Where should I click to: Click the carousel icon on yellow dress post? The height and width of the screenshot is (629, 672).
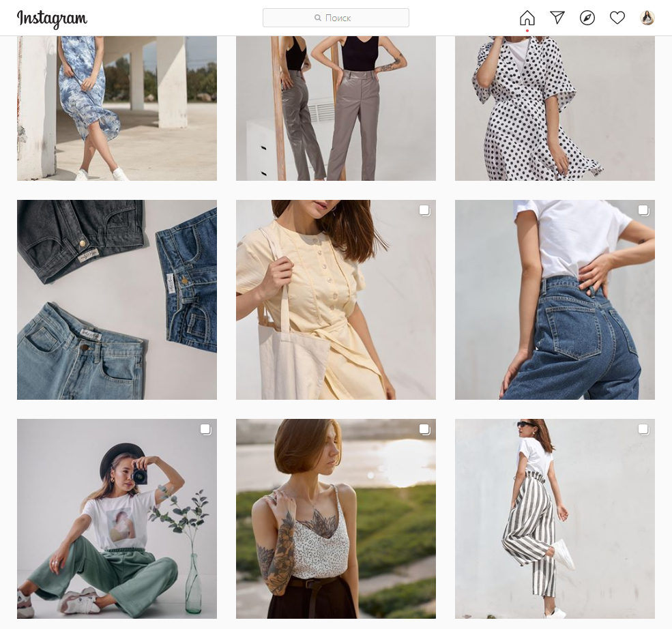coord(424,210)
